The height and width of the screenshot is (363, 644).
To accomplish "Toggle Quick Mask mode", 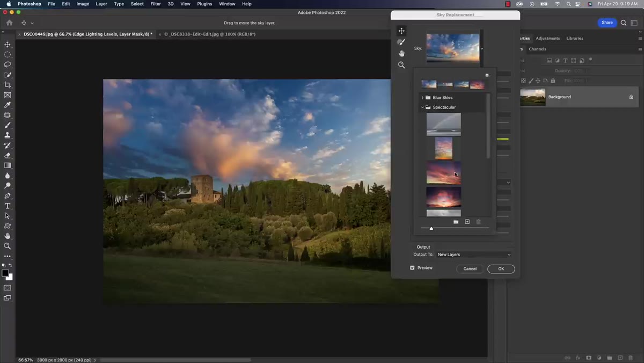I will 8,288.
